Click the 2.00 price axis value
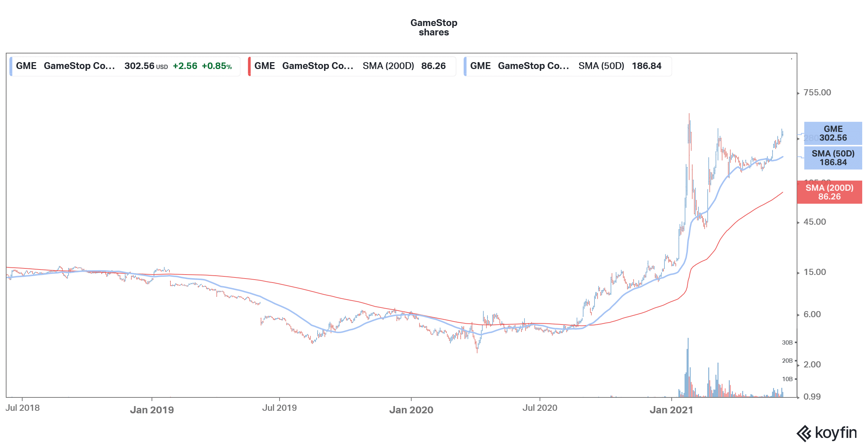This screenshot has height=448, width=868. click(812, 365)
